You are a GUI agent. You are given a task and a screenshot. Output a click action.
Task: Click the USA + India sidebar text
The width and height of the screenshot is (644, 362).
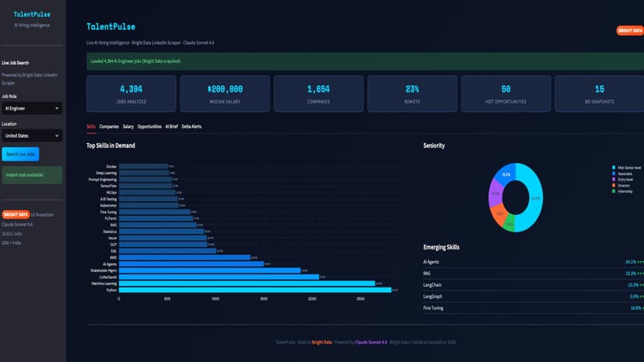[11, 243]
